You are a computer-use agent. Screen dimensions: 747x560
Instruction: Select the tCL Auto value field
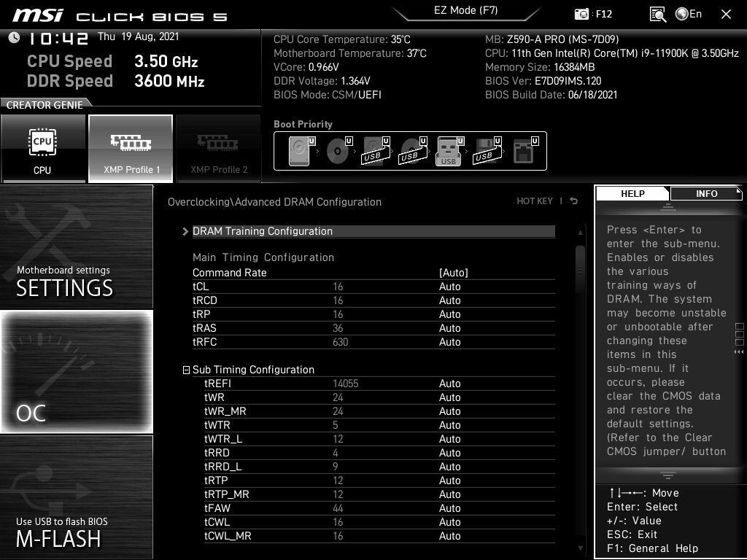(x=449, y=287)
